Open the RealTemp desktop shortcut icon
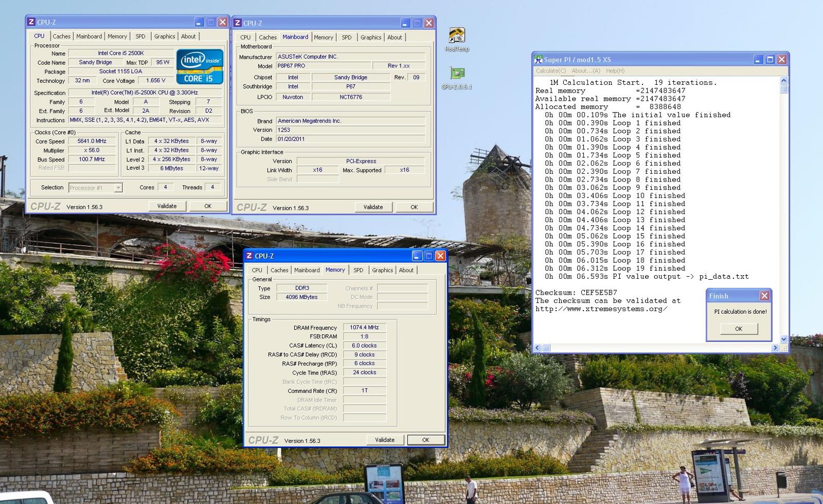This screenshot has height=504, width=823. pos(457,35)
